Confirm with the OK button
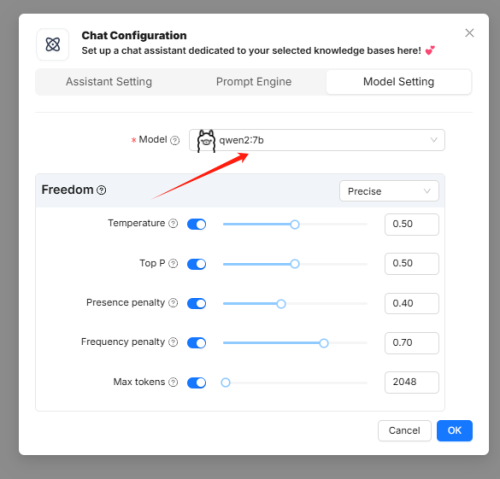Image resolution: width=500 pixels, height=479 pixels. [455, 430]
